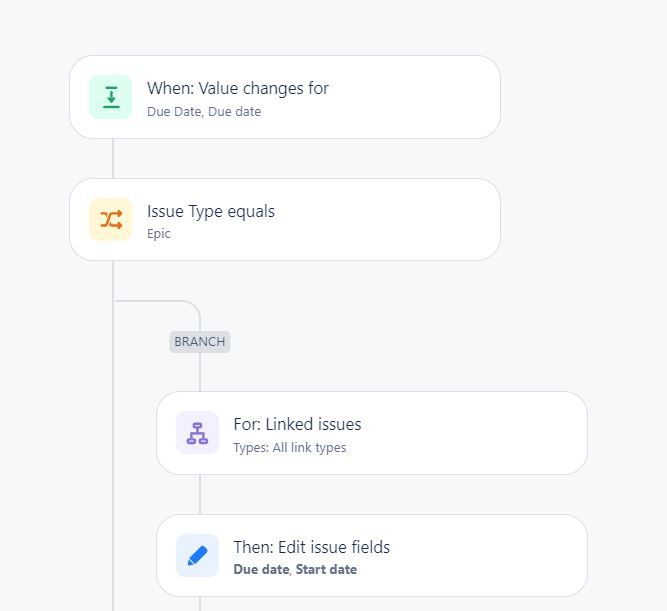Click the green trigger icon for Value changes

coord(111,97)
